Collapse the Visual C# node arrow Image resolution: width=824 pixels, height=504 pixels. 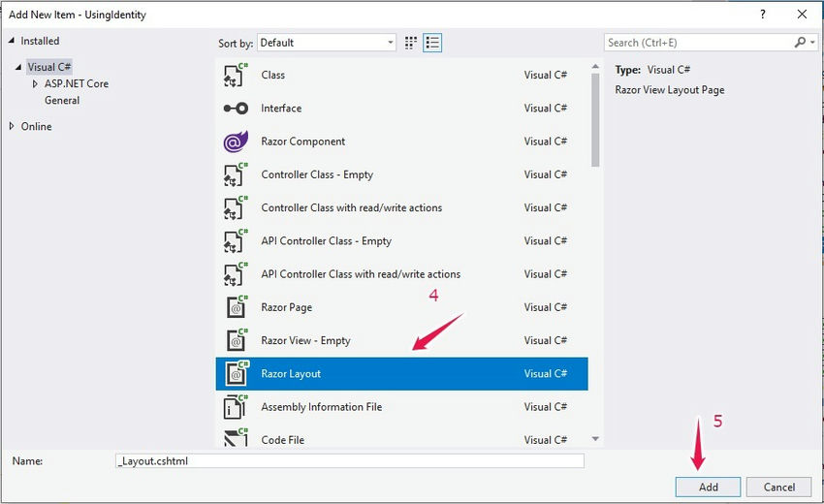pos(18,67)
